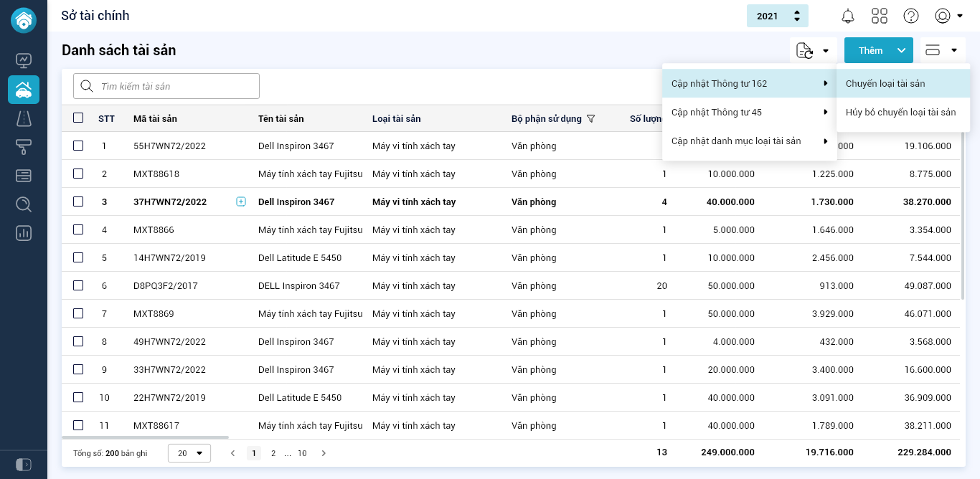Click the Thêm button
980x479 pixels.
870,50
